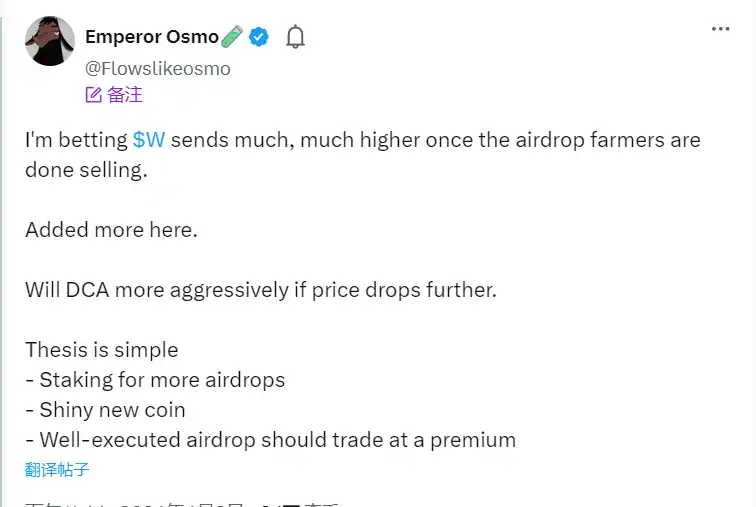Click the notification bell icon

click(295, 37)
